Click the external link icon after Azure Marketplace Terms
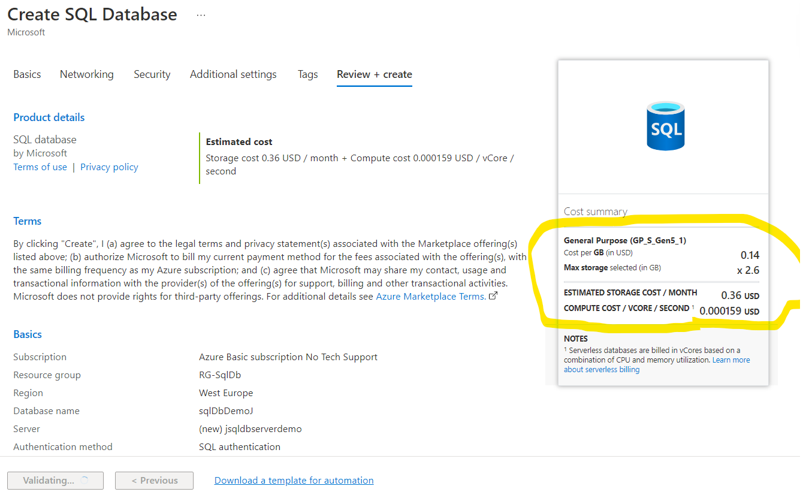812x504 pixels. [x=493, y=296]
